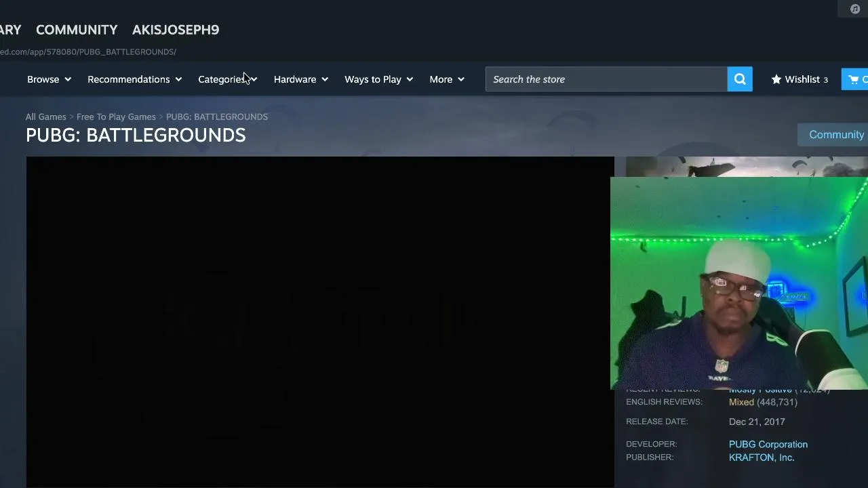Open the AKISJOSEPH9 profile tab

click(176, 30)
